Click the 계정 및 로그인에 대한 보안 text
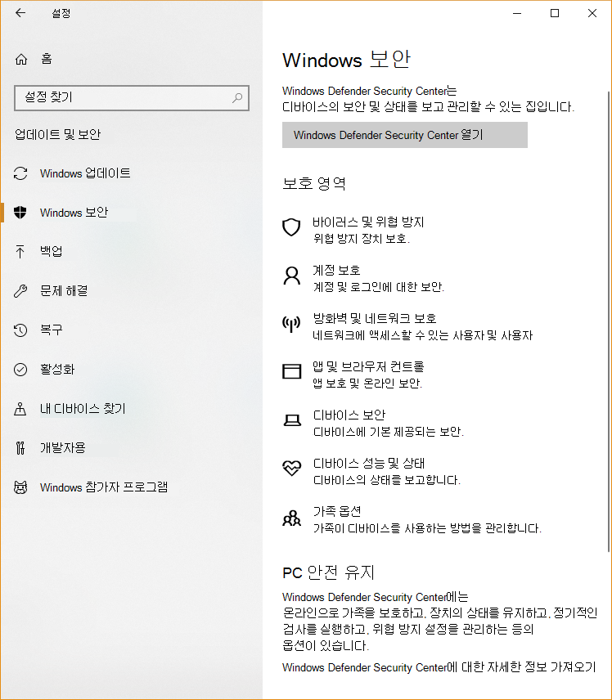The width and height of the screenshot is (612, 700). point(378,286)
